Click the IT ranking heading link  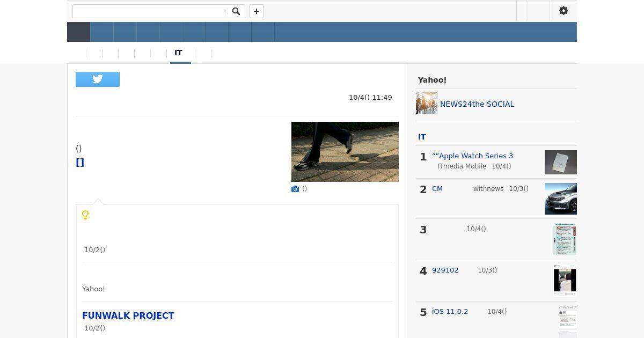click(x=422, y=137)
